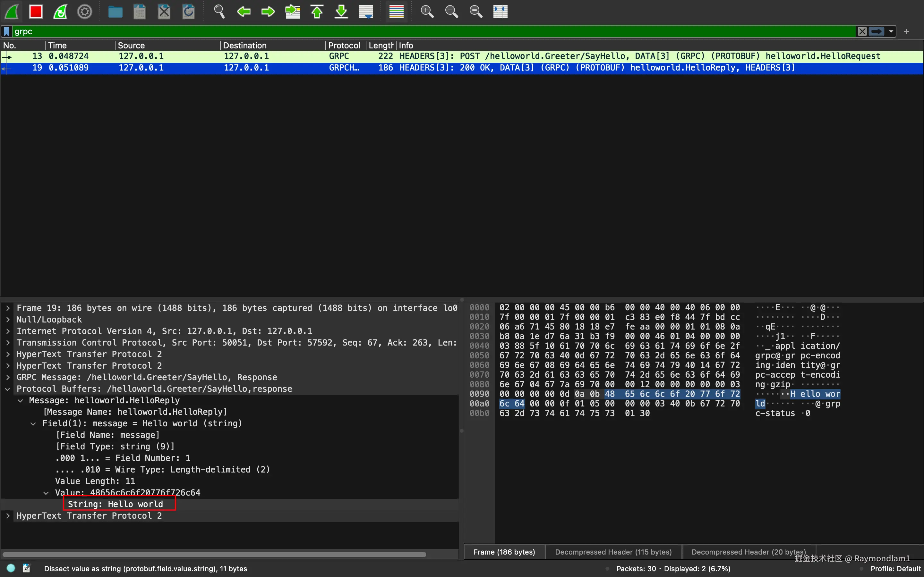Image resolution: width=924 pixels, height=577 pixels.
Task: Collapse the Protocol Buffers tree node
Action: click(x=8, y=389)
